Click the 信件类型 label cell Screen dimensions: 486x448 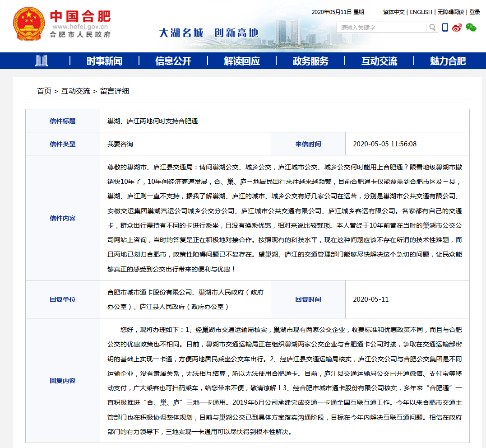click(63, 144)
